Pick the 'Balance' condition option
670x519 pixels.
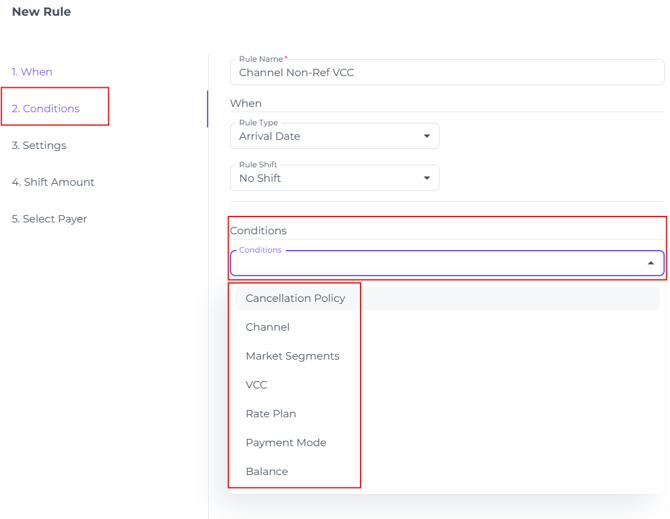[267, 472]
